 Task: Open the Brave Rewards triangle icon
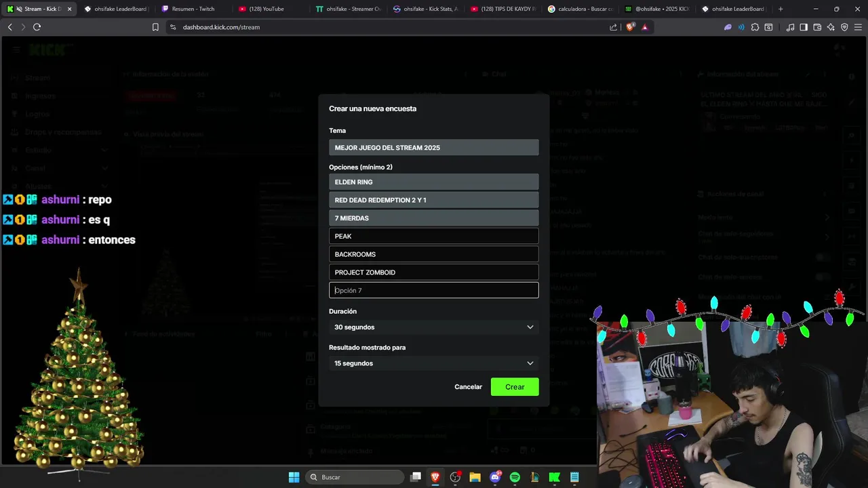(x=645, y=27)
